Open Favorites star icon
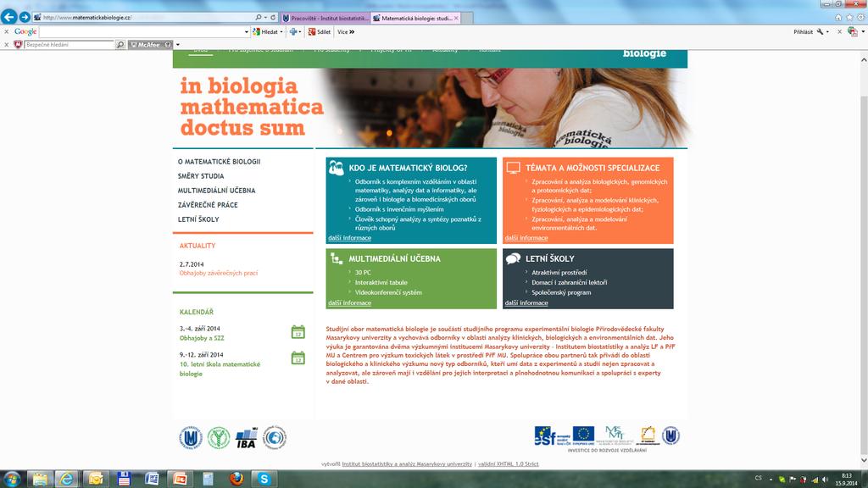This screenshot has width=868, height=488. [x=849, y=18]
